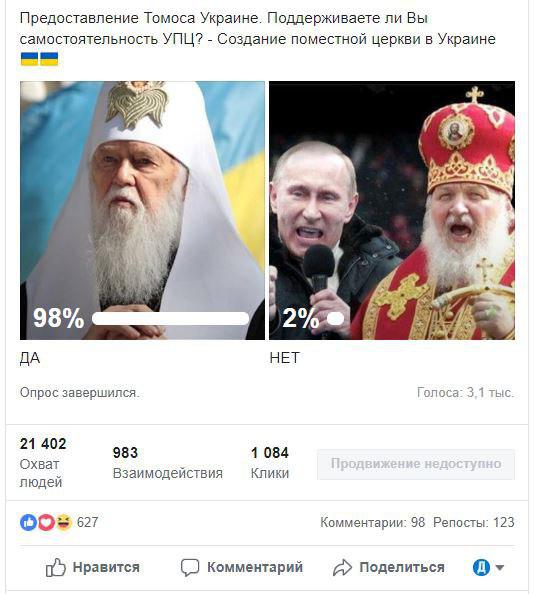The image size is (535, 594).
Task: Click the share arrow icon beside Поделиться
Action: pos(342,567)
